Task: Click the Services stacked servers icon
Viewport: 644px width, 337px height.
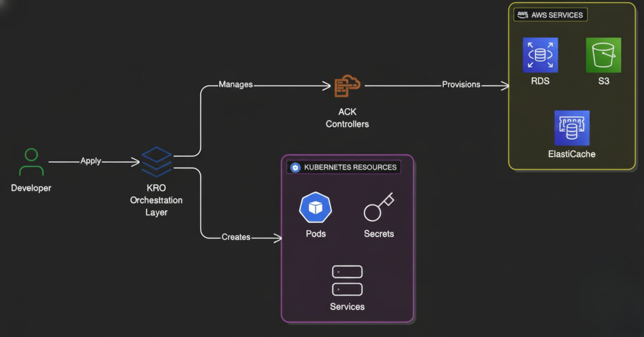Action: coord(347,281)
